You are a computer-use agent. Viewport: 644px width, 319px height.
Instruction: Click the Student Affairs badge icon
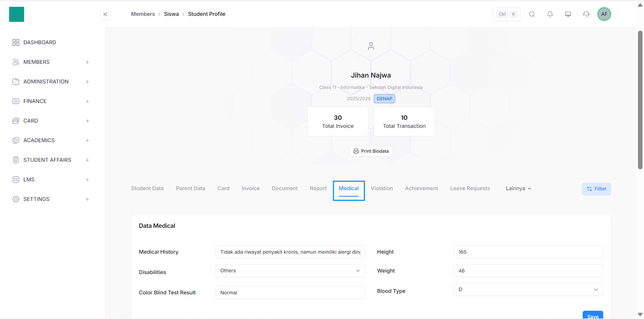click(x=16, y=160)
